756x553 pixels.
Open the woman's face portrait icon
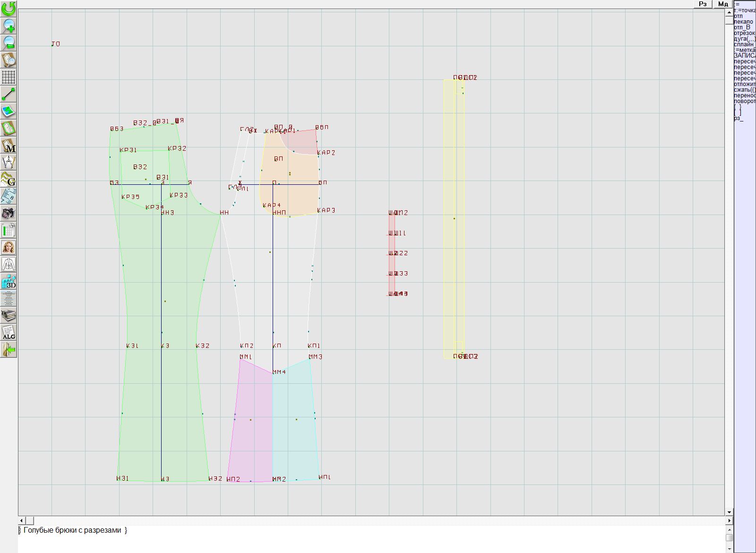pos(9,247)
